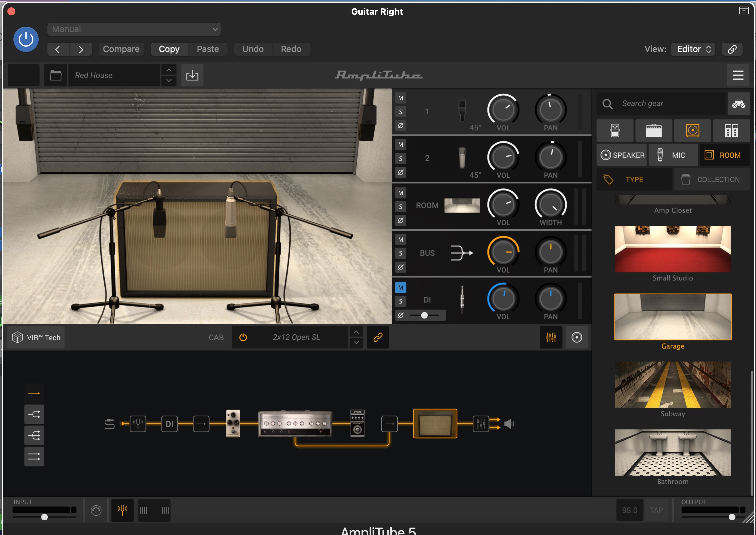This screenshot has height=535, width=756.
Task: Click the Copy button
Action: 169,49
